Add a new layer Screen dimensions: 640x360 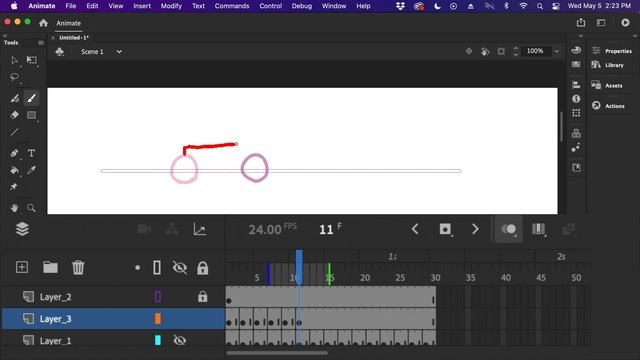click(22, 267)
